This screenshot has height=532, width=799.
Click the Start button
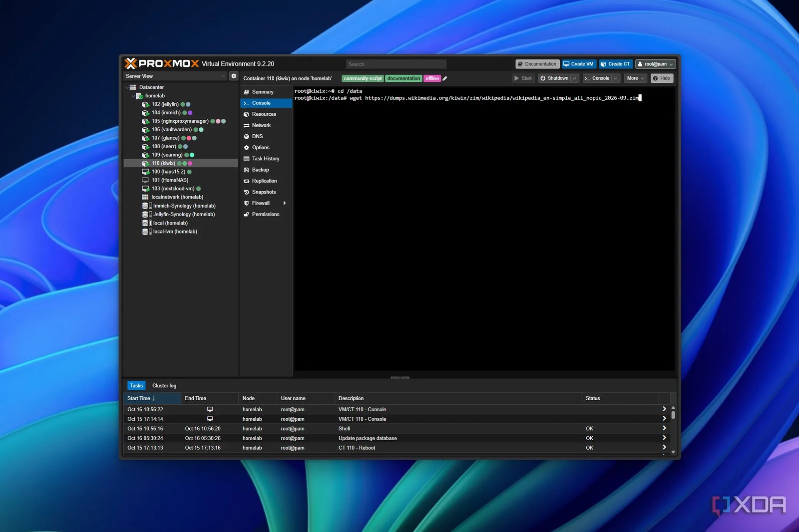523,78
